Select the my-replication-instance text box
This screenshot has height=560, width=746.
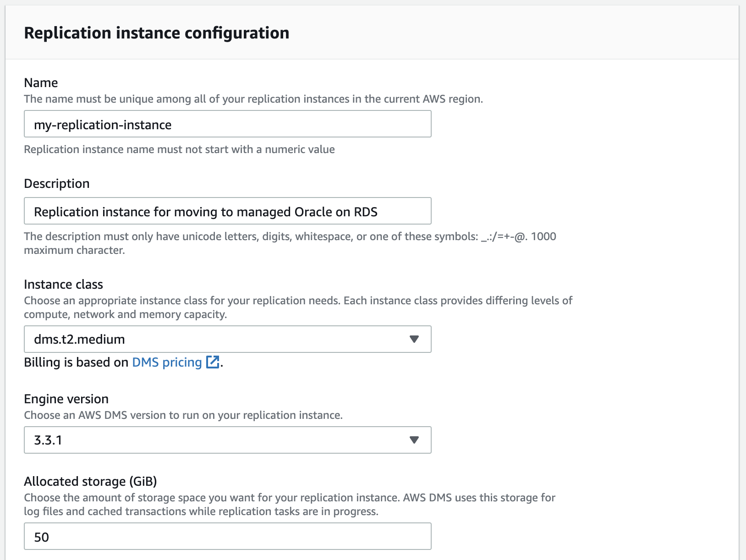pos(228,124)
